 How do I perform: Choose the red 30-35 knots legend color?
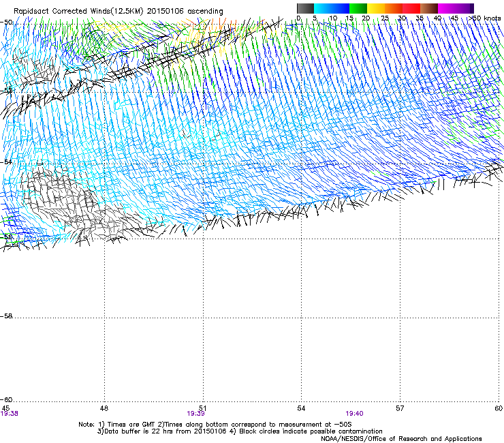pyautogui.click(x=411, y=8)
